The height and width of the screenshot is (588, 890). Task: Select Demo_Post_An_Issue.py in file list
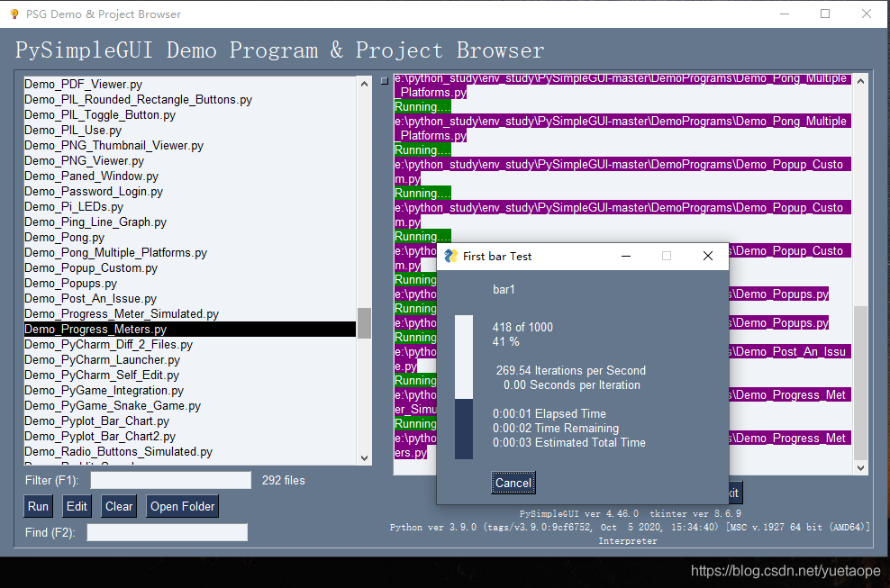(x=189, y=299)
